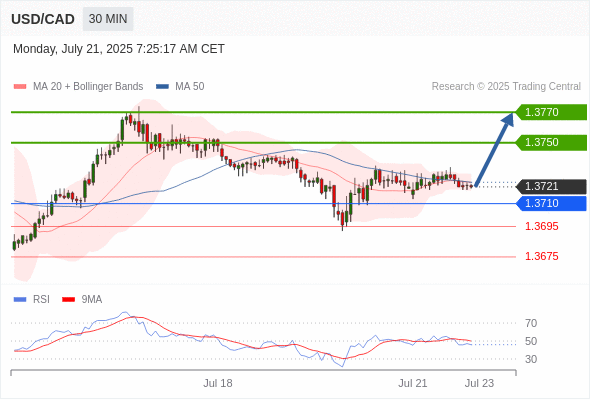Toggle the MA 50 legend label
Viewport: 590px width, 400px height.
[190, 87]
